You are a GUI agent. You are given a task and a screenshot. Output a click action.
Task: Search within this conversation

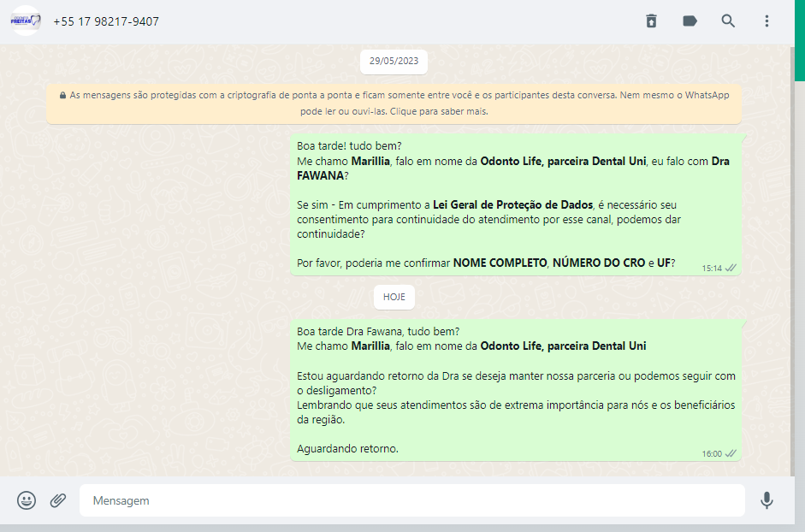[728, 21]
